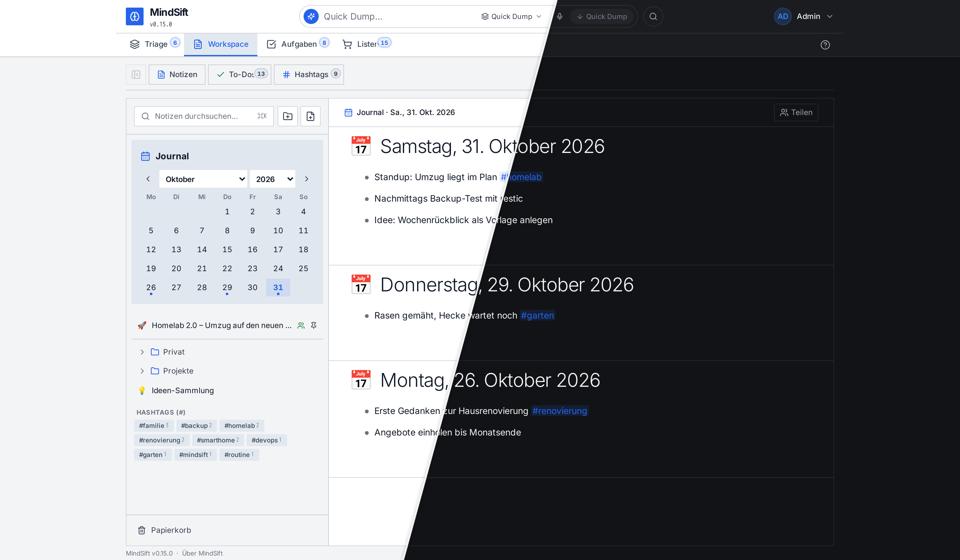The height and width of the screenshot is (560, 960).
Task: Filter by the #backup hashtag chip
Action: pos(197,426)
